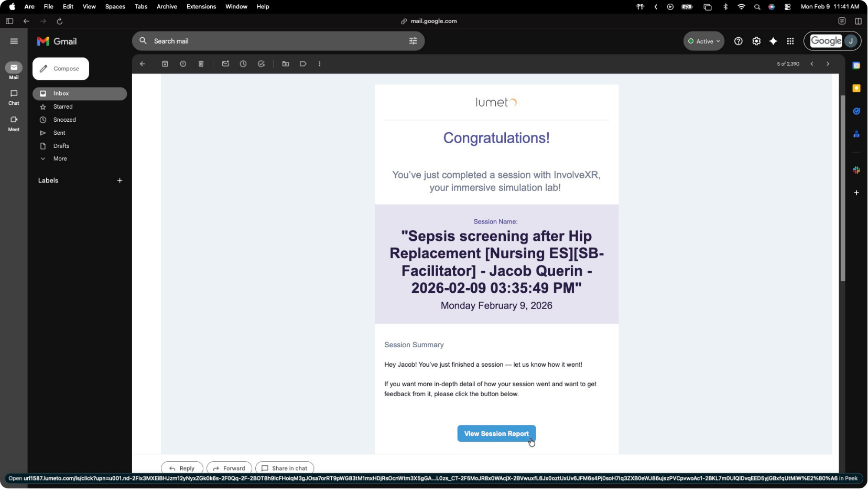Switch to Meet in left rail
This screenshot has width=868, height=490.
(14, 123)
